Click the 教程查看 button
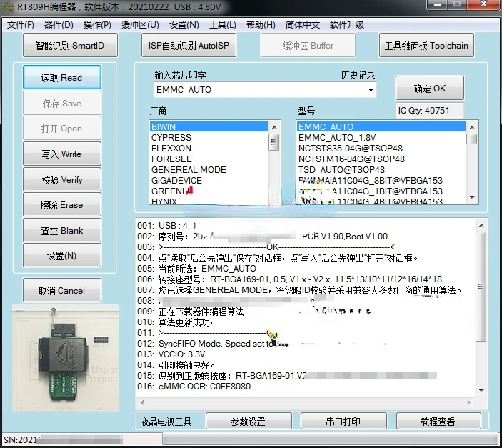The height and width of the screenshot is (448, 502). tap(438, 421)
